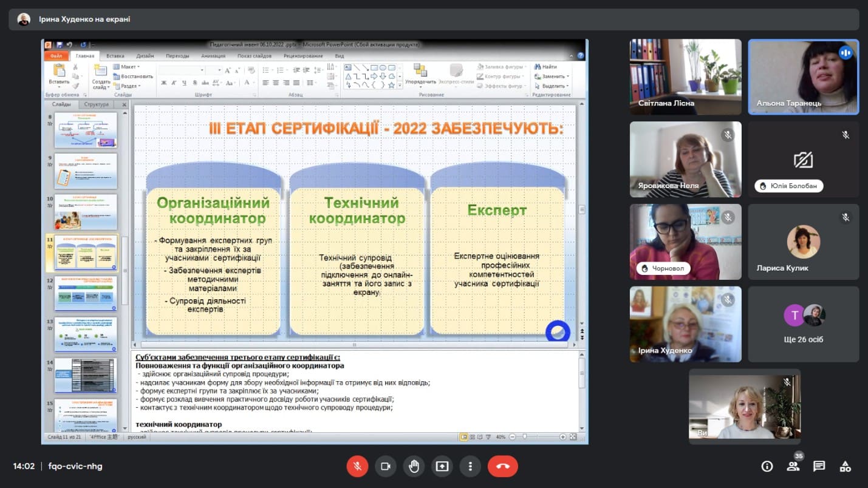
Task: Open Meet more options three-dot menu
Action: point(470,466)
